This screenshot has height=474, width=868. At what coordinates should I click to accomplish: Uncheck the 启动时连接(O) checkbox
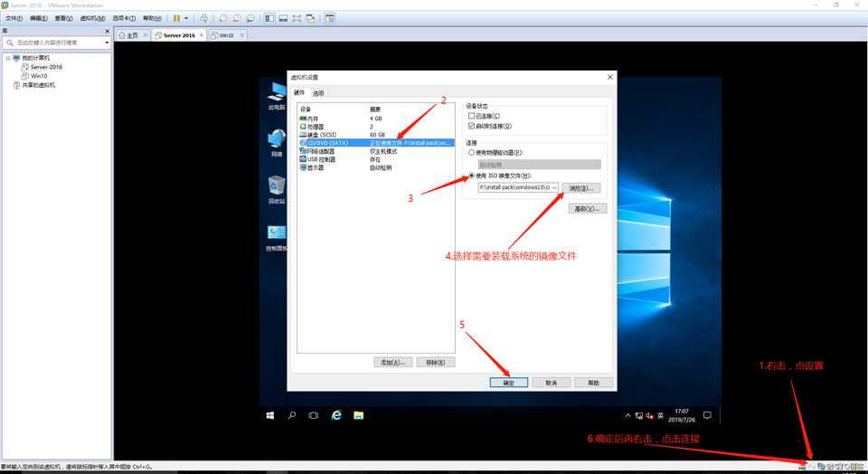[x=472, y=126]
